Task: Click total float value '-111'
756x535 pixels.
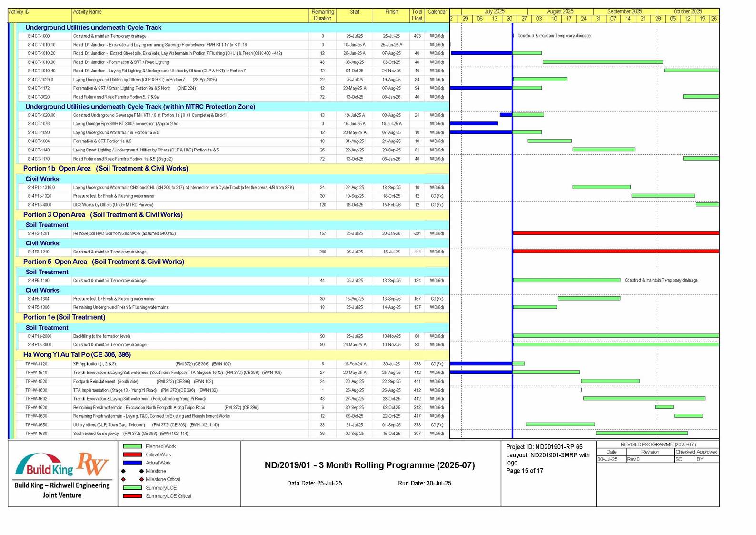Action: [x=417, y=252]
